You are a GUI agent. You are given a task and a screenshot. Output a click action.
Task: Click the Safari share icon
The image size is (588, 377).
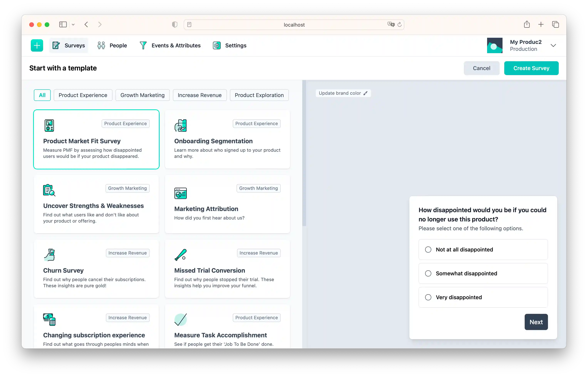(527, 24)
